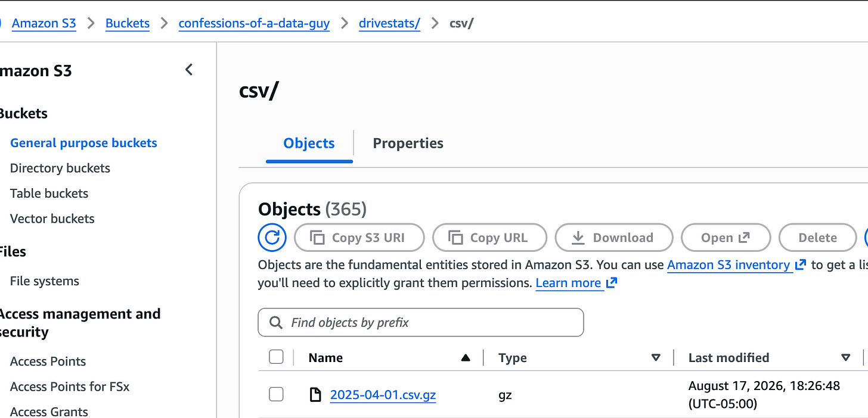Open the drivestats/ breadcrumb link
Image resolution: width=868 pixels, height=418 pixels.
pos(389,23)
